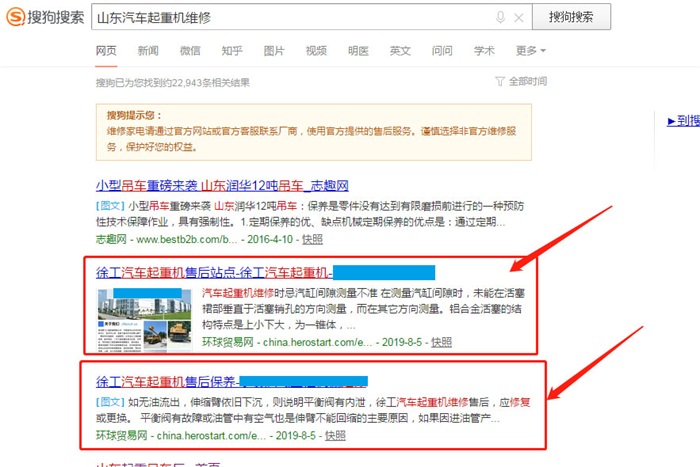Viewport: 700px width, 467px height.
Task: Select the 网页 tab
Action: 106,51
